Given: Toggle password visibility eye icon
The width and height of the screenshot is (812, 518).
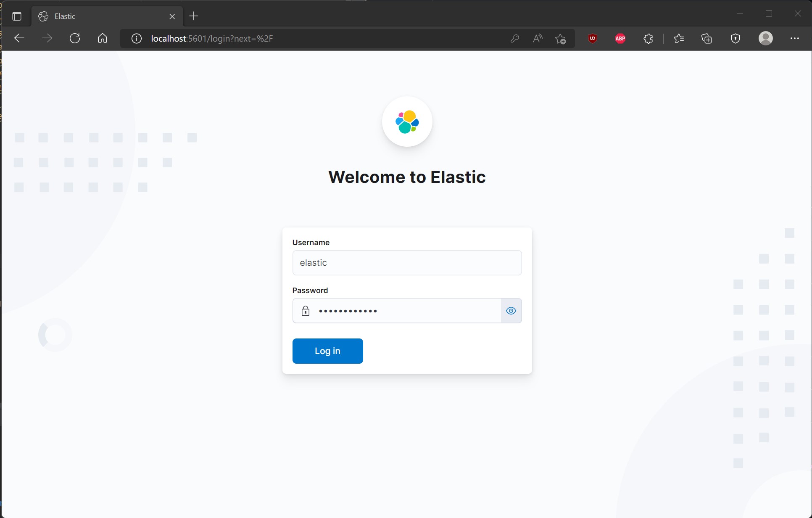Looking at the screenshot, I should pos(511,311).
